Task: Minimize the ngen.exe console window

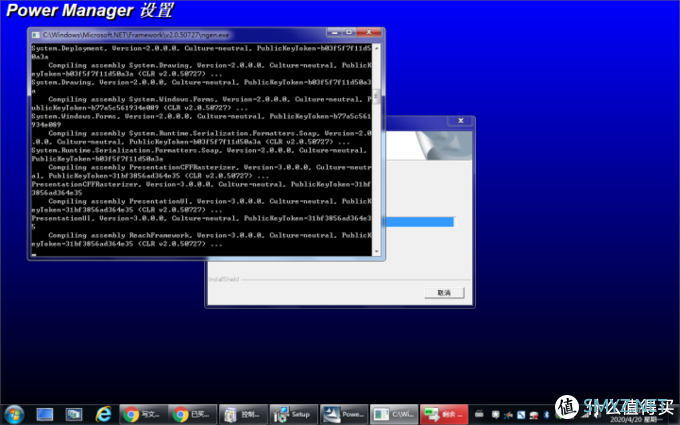Action: (x=334, y=32)
